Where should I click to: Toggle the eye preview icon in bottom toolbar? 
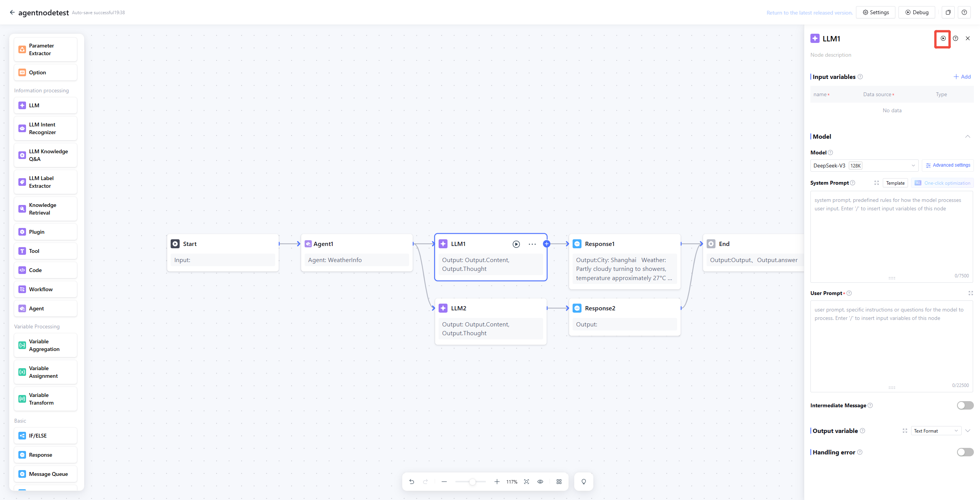click(540, 482)
